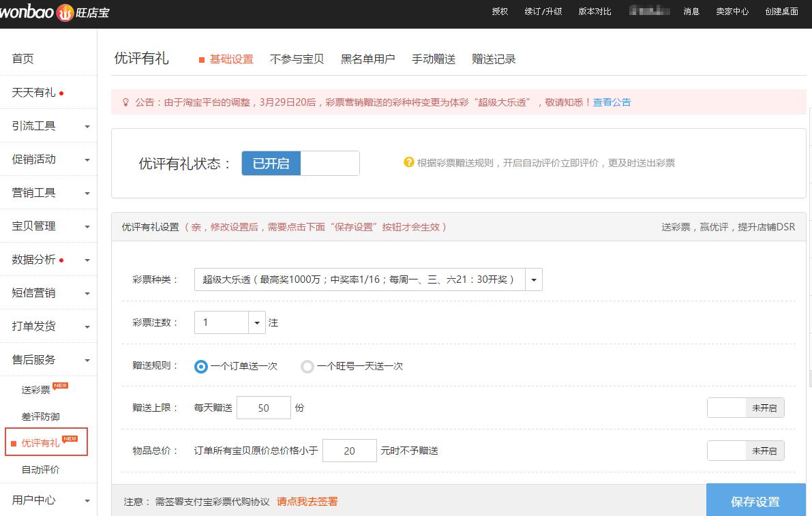
Task: Select the 一个旺号一天送一次 radio button
Action: (x=307, y=366)
